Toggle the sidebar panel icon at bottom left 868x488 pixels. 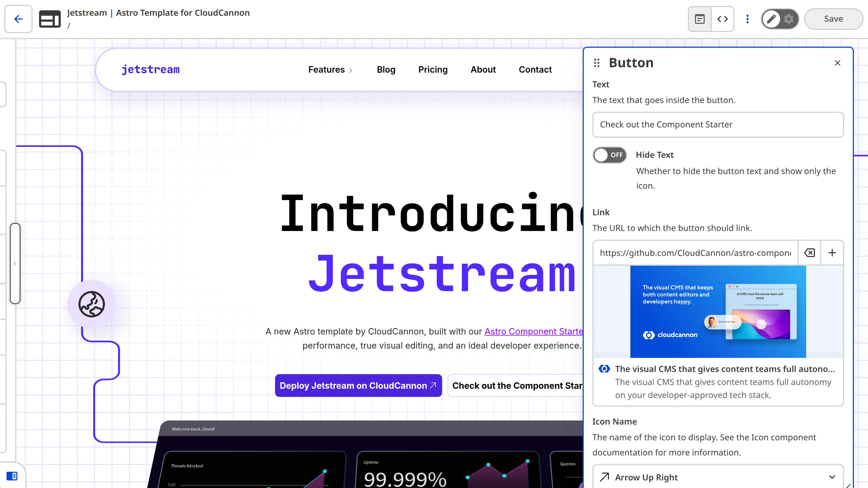(12, 476)
